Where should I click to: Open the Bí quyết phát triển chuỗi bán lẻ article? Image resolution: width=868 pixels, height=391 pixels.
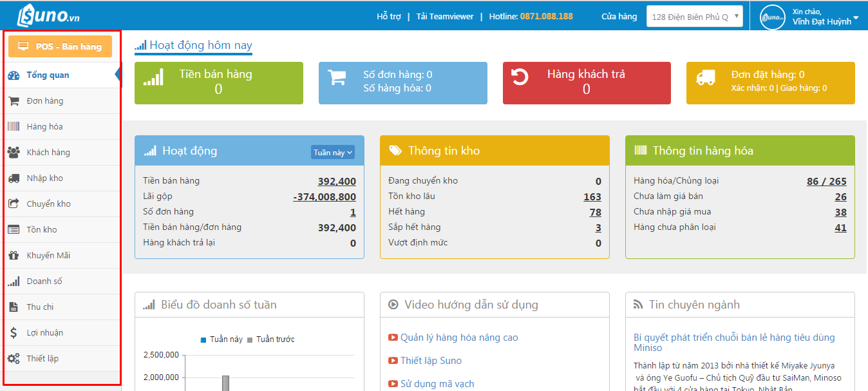point(734,343)
